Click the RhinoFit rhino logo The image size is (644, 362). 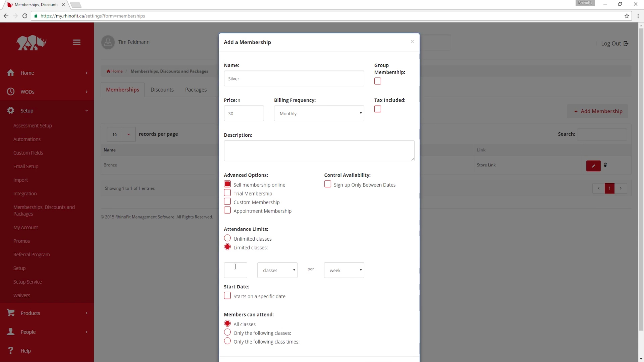tap(31, 43)
